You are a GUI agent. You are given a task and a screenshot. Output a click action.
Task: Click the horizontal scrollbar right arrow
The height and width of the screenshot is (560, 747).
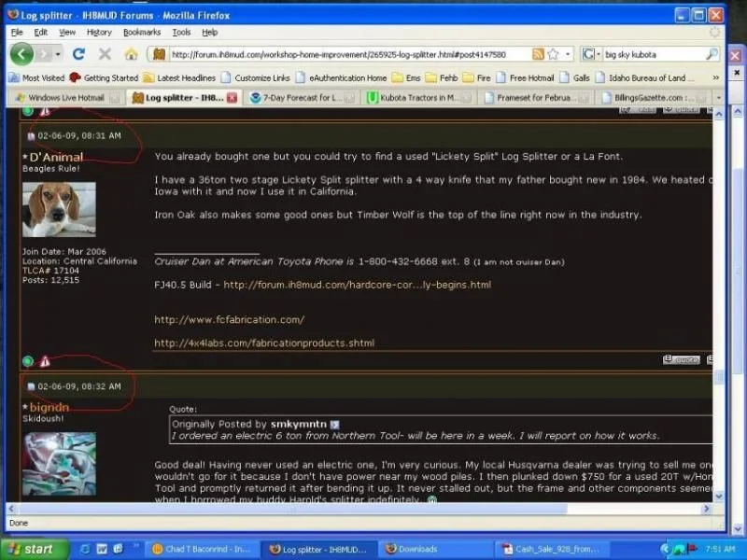(707, 509)
